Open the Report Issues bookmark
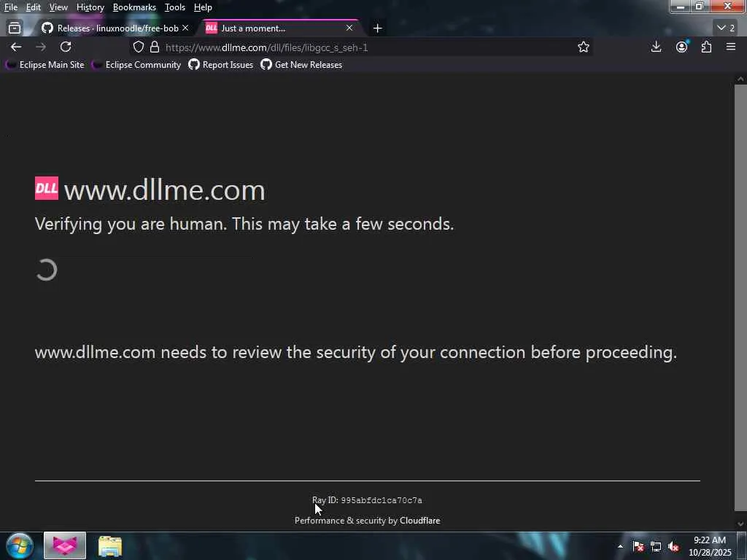The height and width of the screenshot is (560, 747). [x=221, y=65]
